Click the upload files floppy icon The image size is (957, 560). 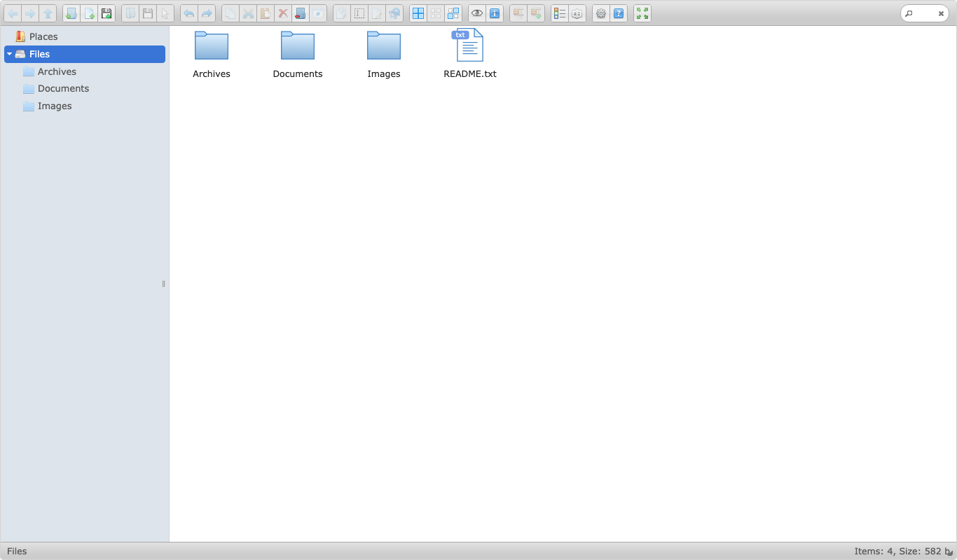point(106,13)
